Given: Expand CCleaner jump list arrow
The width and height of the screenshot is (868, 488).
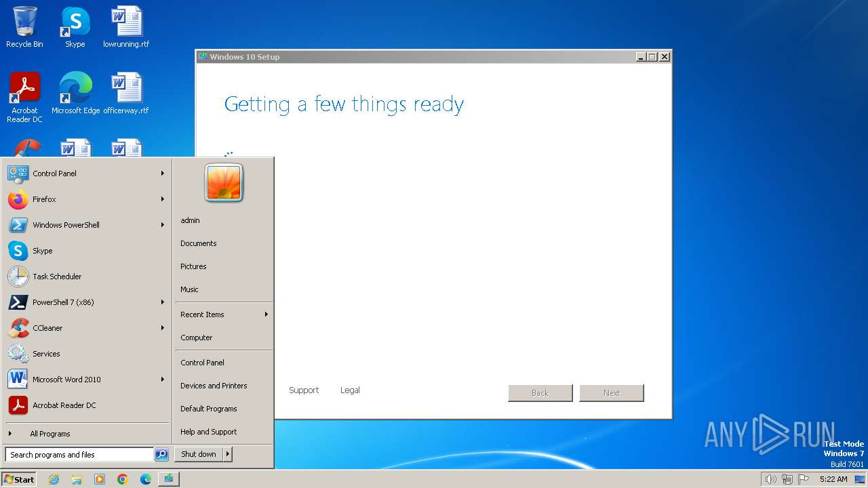Looking at the screenshot, I should pos(163,328).
